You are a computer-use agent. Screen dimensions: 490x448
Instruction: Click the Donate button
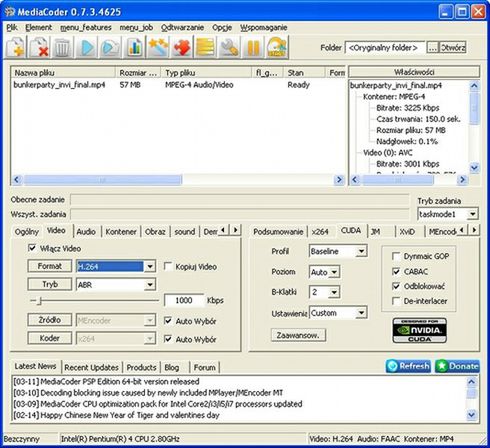point(457,366)
